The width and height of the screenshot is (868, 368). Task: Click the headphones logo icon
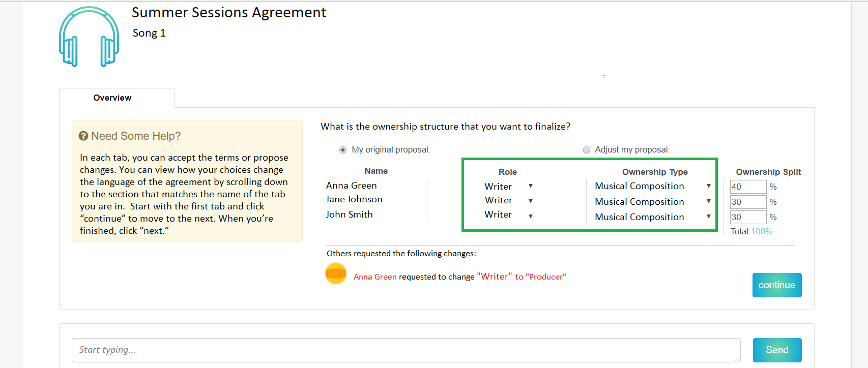pyautogui.click(x=89, y=37)
